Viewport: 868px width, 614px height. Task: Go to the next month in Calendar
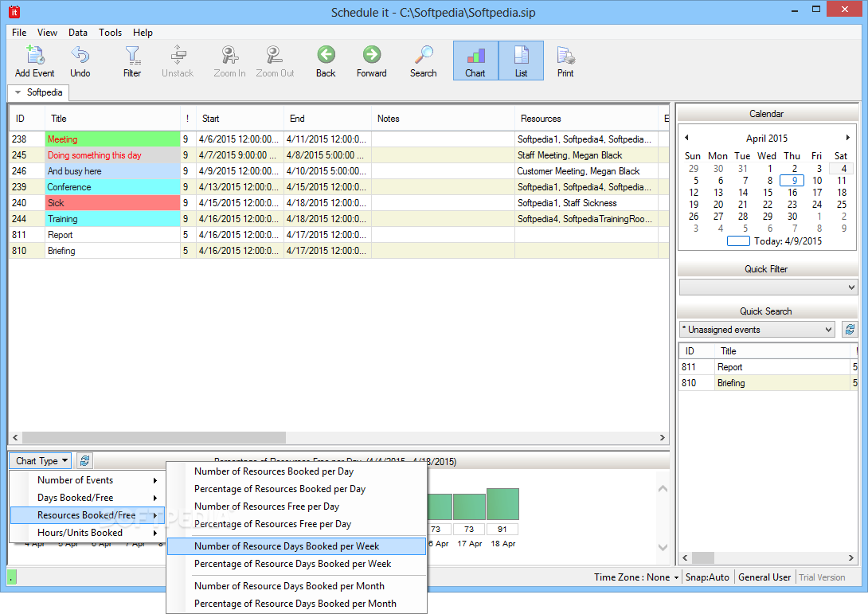click(847, 137)
